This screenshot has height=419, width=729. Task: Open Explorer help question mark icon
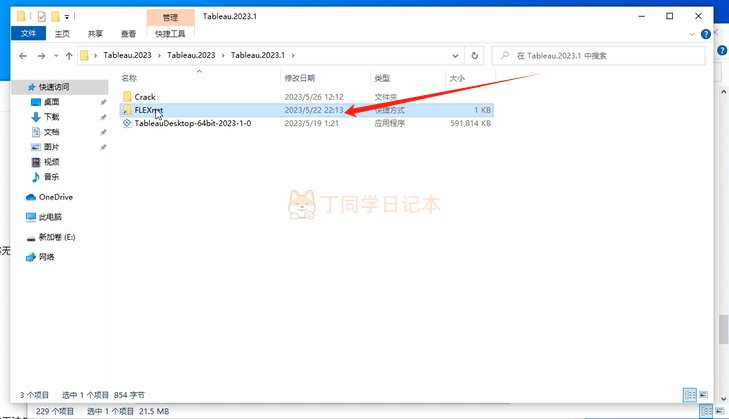coord(706,34)
